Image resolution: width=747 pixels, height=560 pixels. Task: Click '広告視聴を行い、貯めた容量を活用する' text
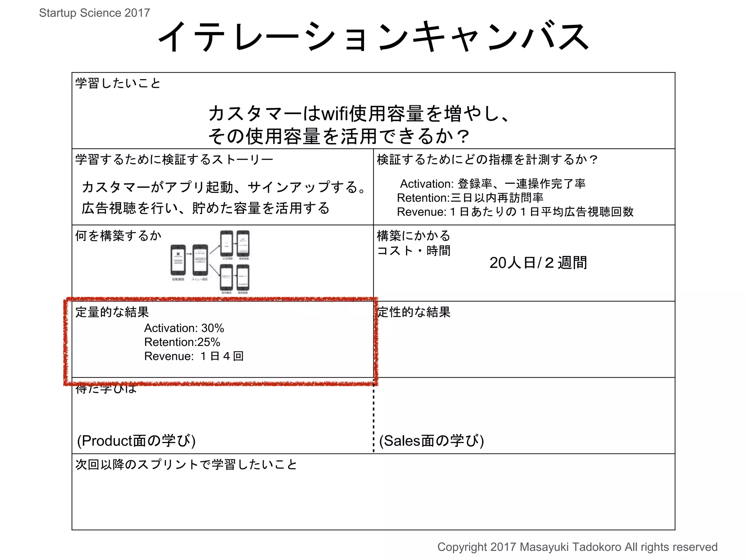click(205, 208)
